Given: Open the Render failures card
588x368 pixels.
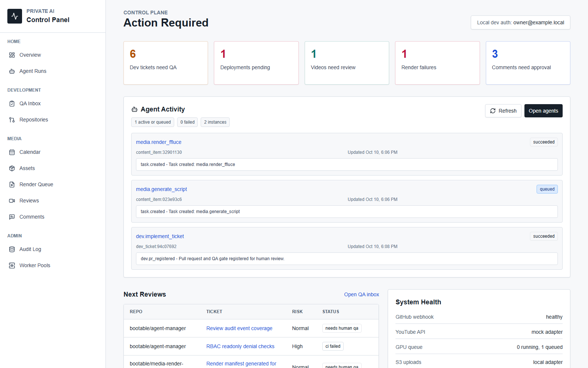Looking at the screenshot, I should pos(437,63).
